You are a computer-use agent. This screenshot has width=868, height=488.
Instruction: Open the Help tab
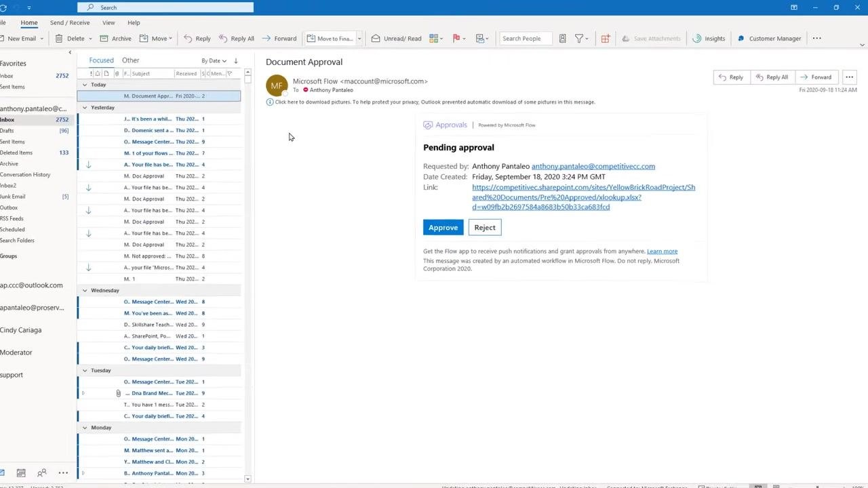[134, 22]
